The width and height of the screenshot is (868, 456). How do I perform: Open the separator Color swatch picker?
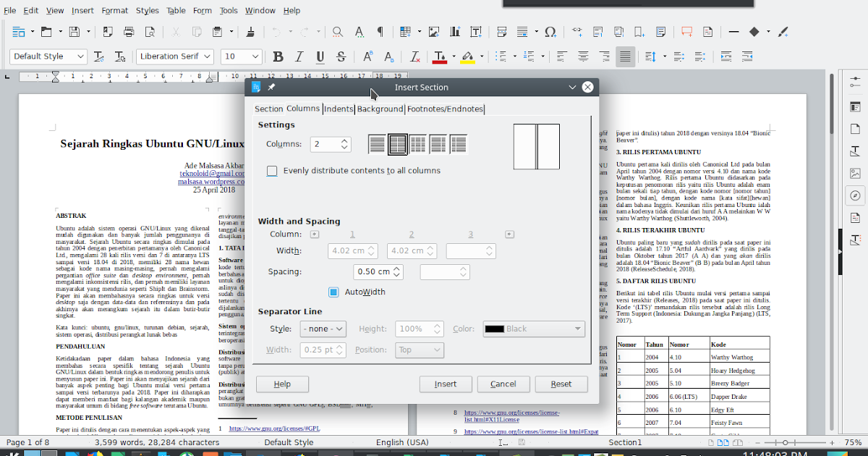click(533, 329)
